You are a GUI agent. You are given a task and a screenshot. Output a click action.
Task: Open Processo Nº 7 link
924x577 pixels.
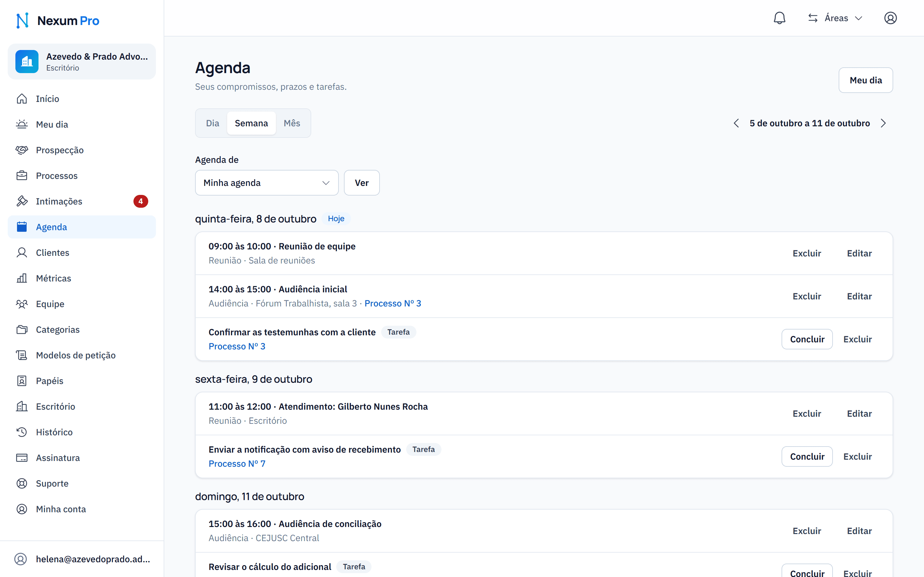[x=237, y=464]
